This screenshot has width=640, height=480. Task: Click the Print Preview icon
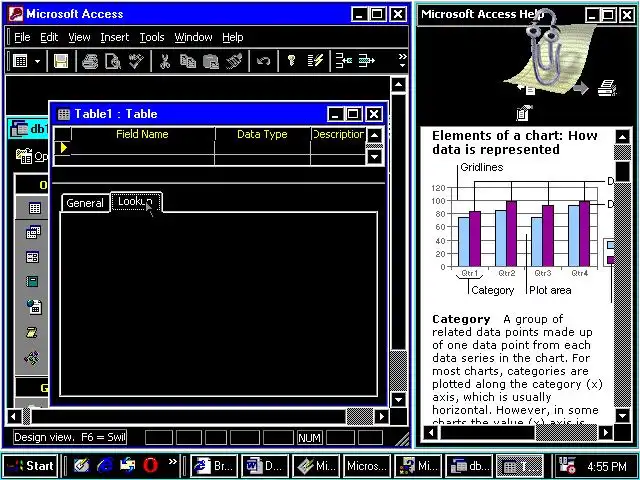click(x=113, y=61)
